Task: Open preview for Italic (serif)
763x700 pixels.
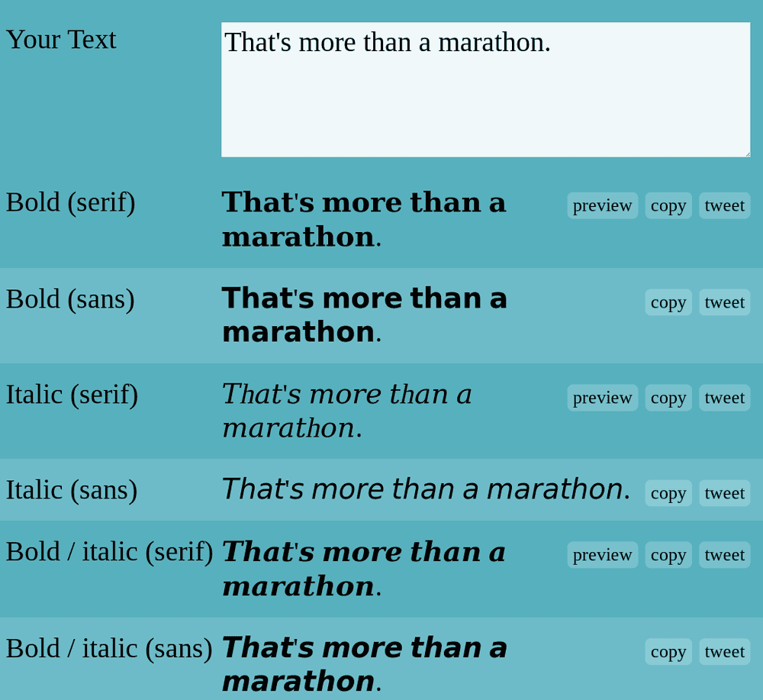Action: (x=602, y=397)
